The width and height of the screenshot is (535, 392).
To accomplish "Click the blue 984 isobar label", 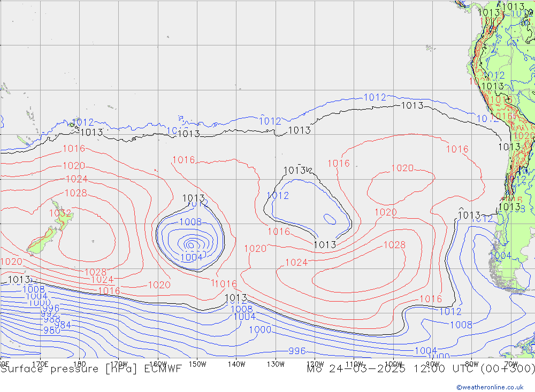I will tap(63, 325).
